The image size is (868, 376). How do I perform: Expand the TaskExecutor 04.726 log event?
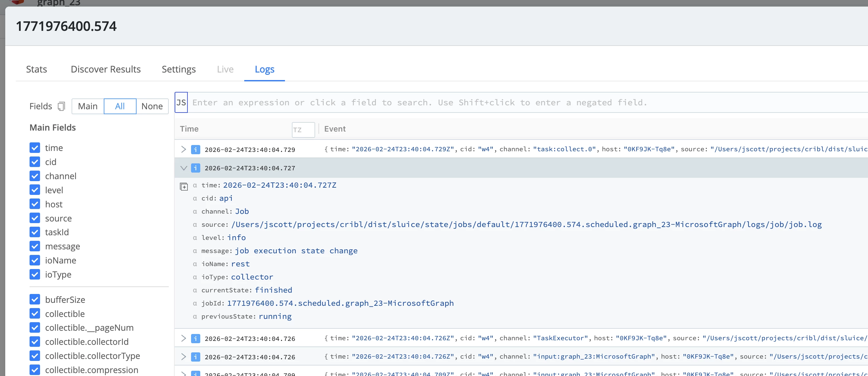184,339
